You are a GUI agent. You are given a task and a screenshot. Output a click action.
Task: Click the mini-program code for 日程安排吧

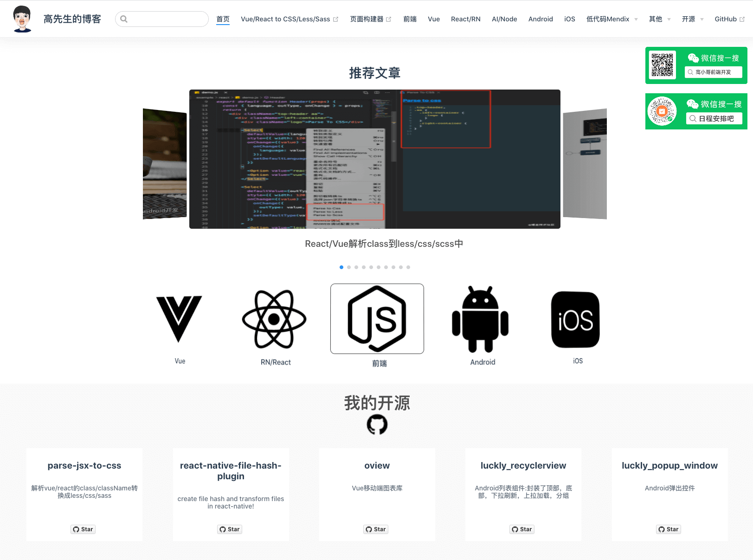coord(662,111)
